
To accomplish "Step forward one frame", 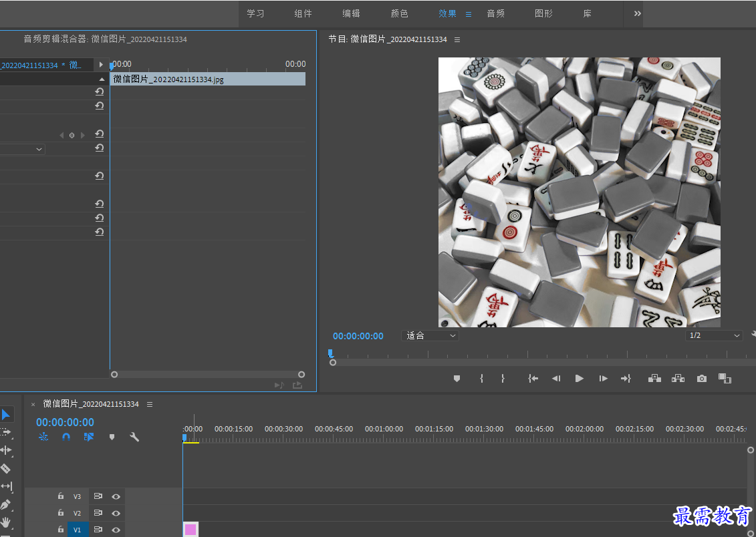I will pyautogui.click(x=603, y=379).
